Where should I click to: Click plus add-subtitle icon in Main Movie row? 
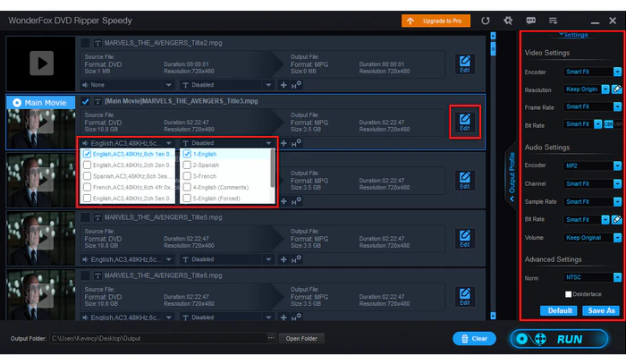(x=283, y=143)
